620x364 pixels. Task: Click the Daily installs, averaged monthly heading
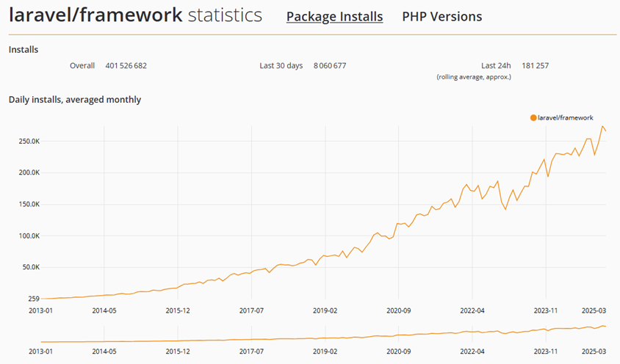74,99
